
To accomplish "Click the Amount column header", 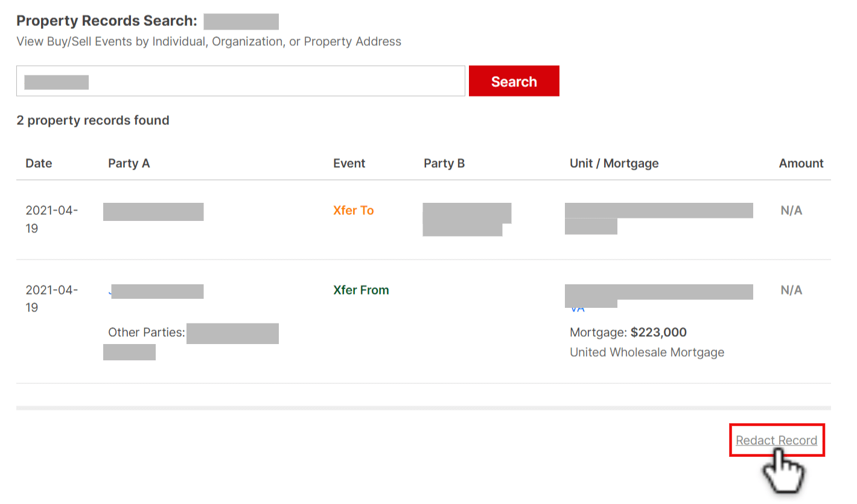I will (801, 163).
